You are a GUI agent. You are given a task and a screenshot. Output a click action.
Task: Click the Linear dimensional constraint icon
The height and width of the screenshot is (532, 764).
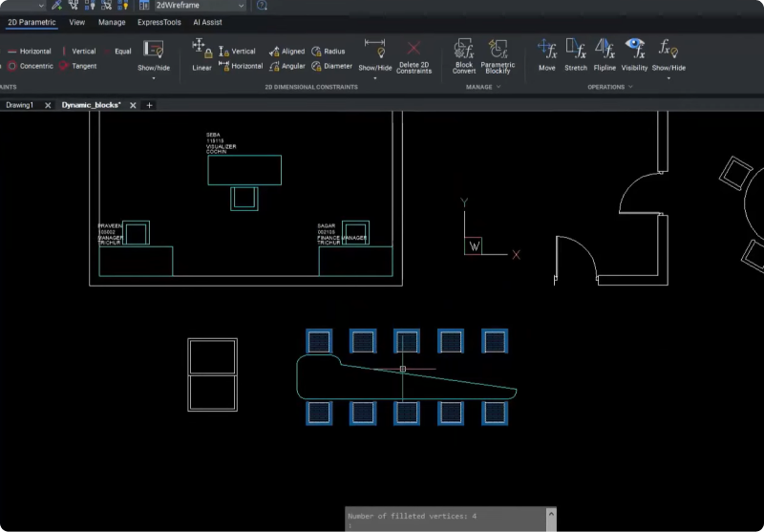click(x=202, y=53)
